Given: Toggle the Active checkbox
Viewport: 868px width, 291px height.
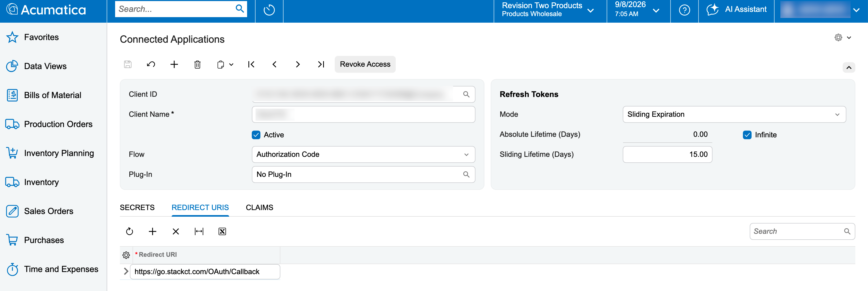Looking at the screenshot, I should pos(256,135).
